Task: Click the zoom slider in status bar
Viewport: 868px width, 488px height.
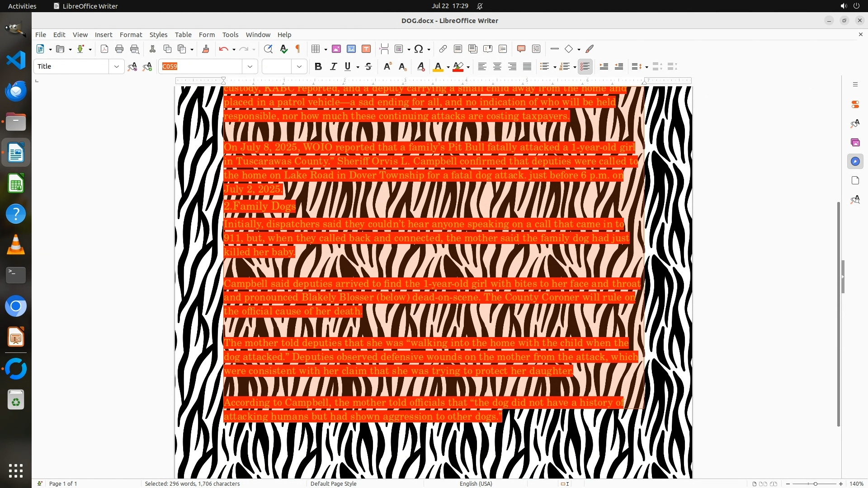Action: [815, 483]
